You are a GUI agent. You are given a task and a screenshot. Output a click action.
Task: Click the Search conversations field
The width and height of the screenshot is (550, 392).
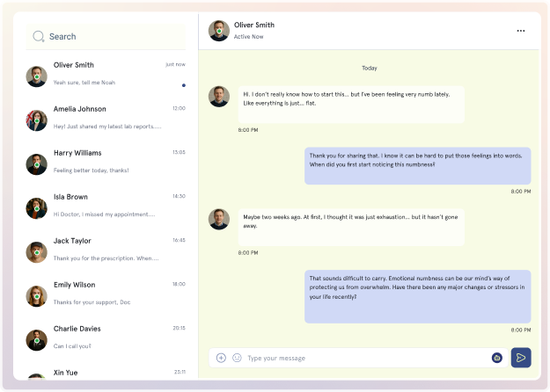(110, 37)
